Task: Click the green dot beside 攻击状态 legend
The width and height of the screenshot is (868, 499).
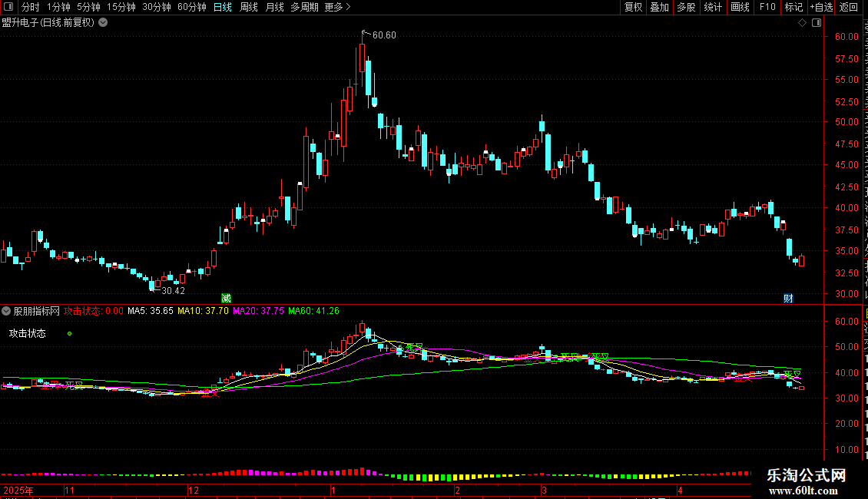Action: click(x=69, y=334)
